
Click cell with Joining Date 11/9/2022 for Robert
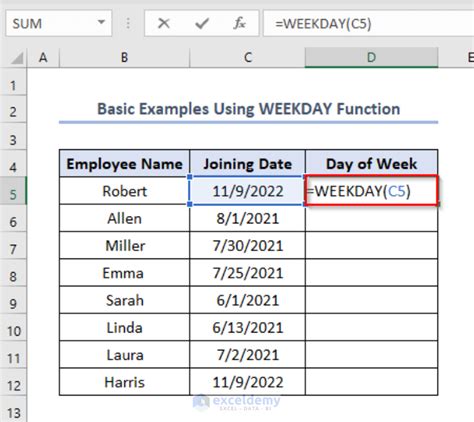click(x=247, y=191)
